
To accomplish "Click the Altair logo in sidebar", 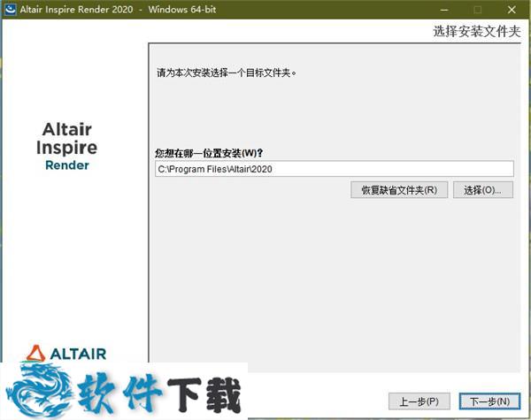I will point(66,354).
